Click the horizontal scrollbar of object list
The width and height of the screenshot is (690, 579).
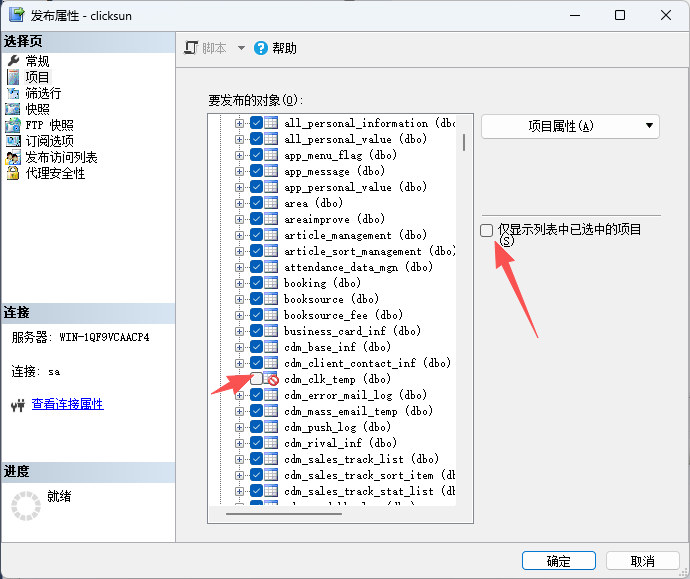tap(270, 513)
